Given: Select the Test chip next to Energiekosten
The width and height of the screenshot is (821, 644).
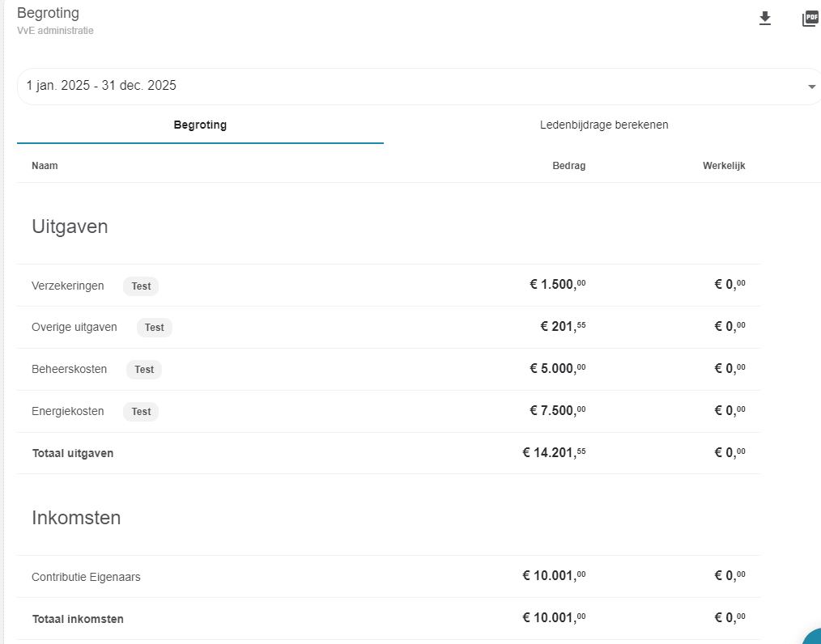Looking at the screenshot, I should point(141,412).
